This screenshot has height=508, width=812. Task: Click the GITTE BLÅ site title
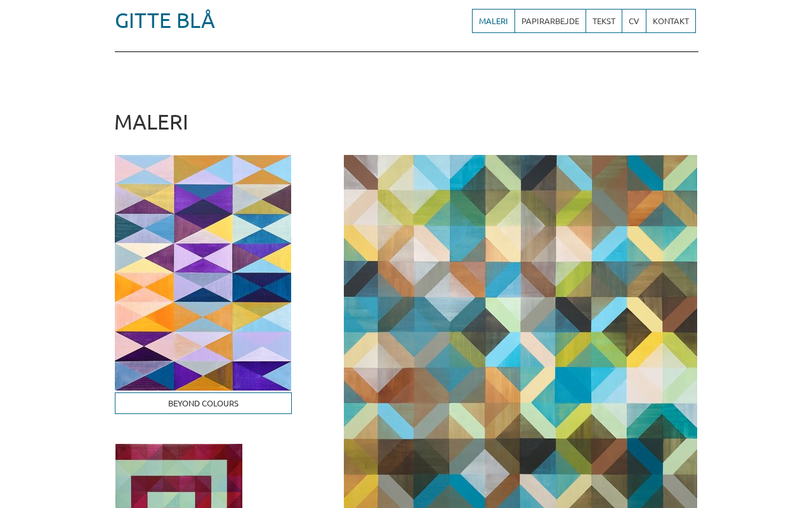[165, 20]
